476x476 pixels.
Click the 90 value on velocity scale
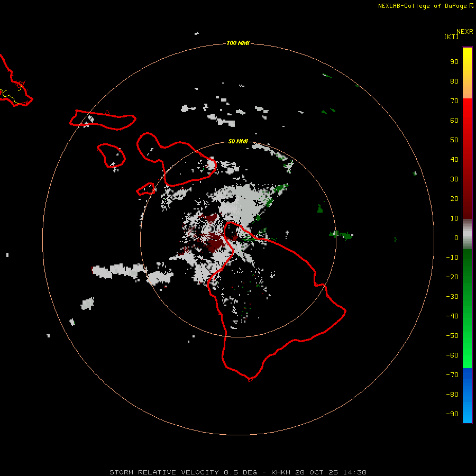pos(454,62)
